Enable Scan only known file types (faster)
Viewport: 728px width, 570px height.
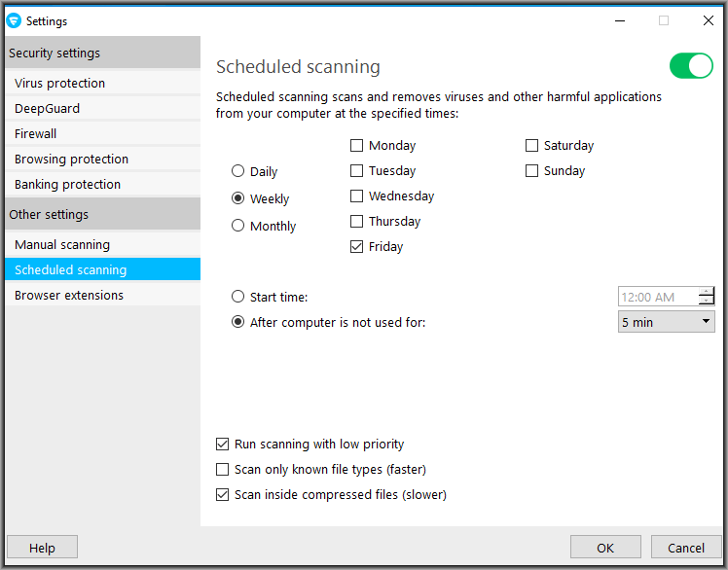(223, 470)
